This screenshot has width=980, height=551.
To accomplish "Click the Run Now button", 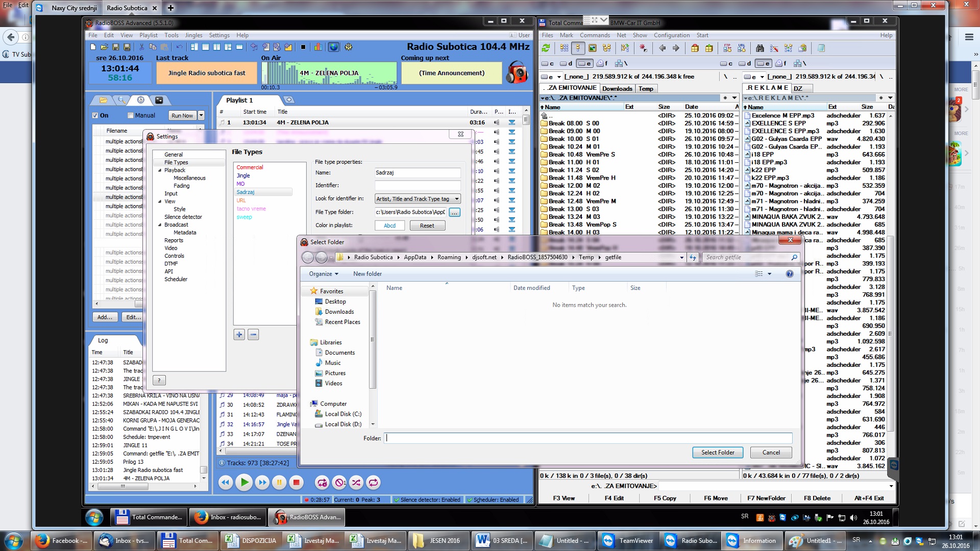I will point(182,116).
